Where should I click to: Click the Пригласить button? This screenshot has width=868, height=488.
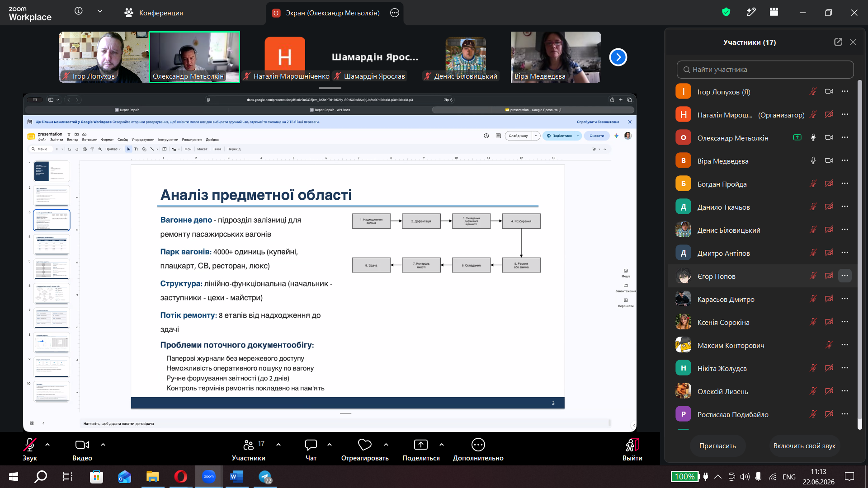click(717, 446)
